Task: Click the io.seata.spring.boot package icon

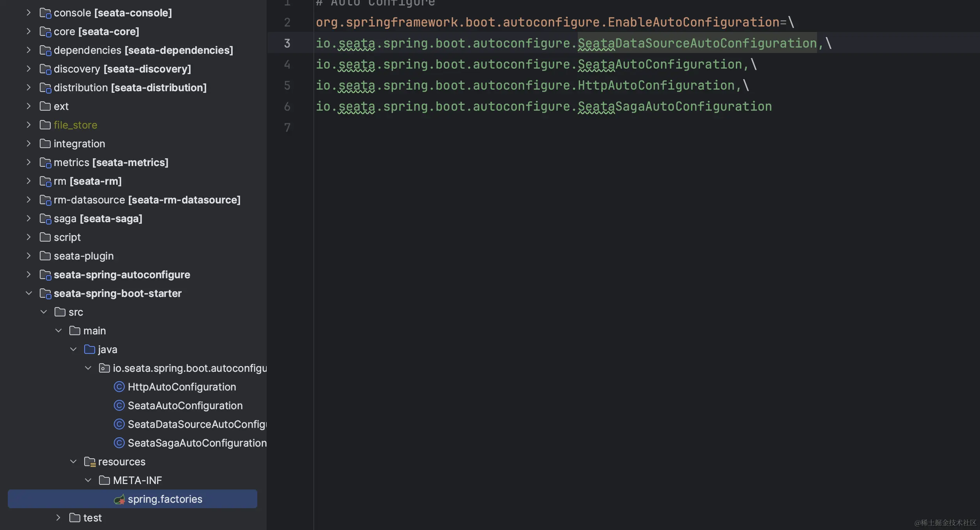Action: [x=104, y=368]
